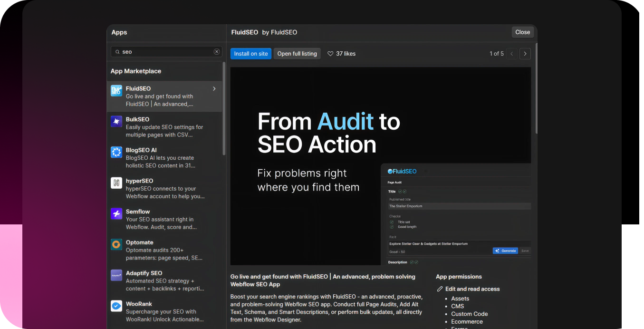
Task: Click the From Audit to SEO Action preview image
Action: (381, 166)
